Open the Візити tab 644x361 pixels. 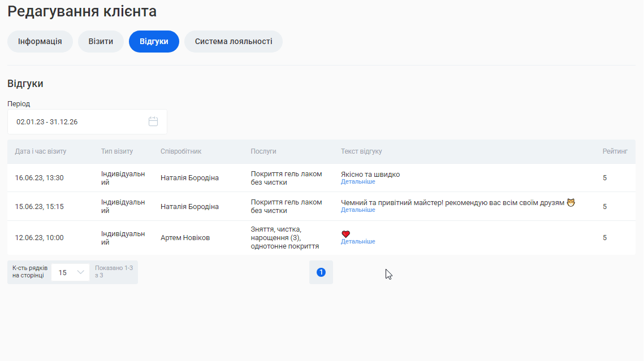[x=101, y=41]
